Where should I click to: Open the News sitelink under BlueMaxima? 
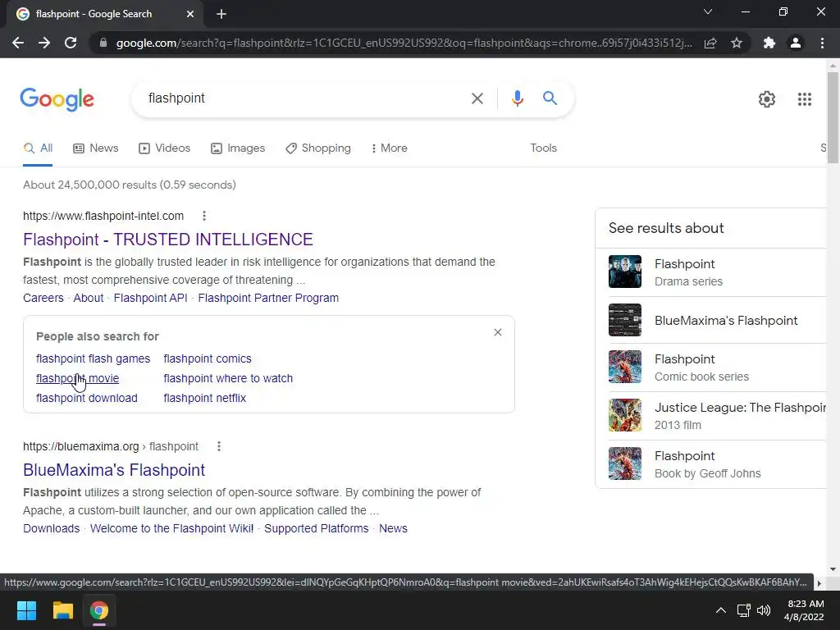click(x=393, y=528)
